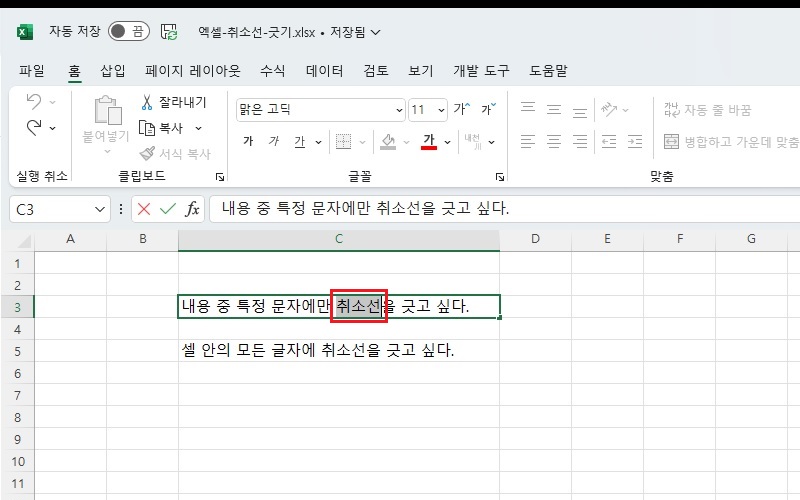Align text right icon

(580, 141)
